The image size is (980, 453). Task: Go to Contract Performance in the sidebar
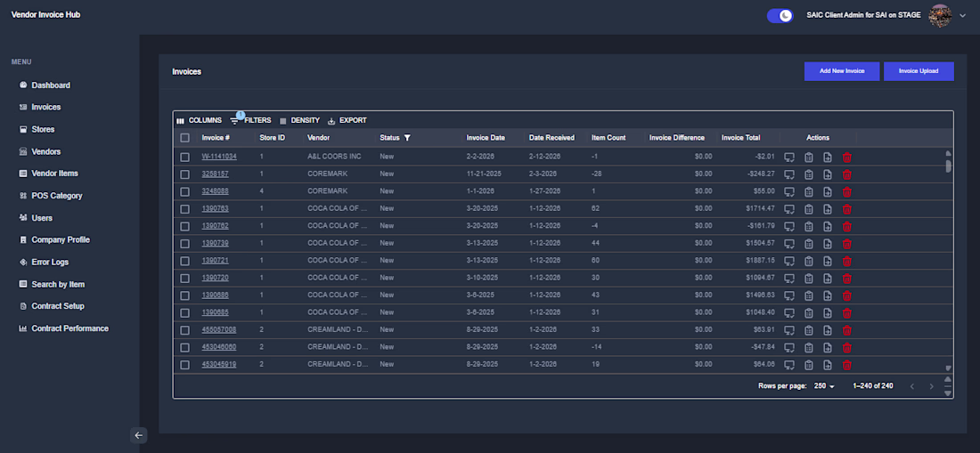coord(69,328)
